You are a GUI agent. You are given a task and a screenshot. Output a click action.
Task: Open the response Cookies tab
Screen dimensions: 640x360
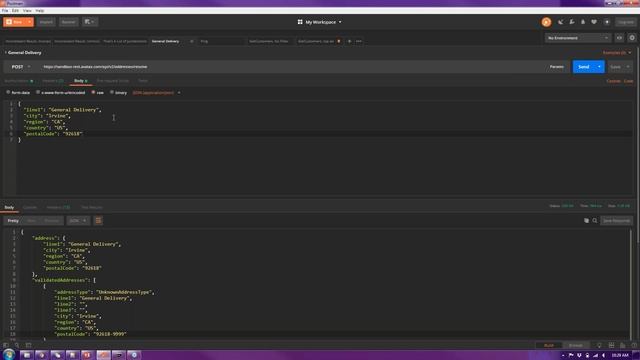[30, 207]
